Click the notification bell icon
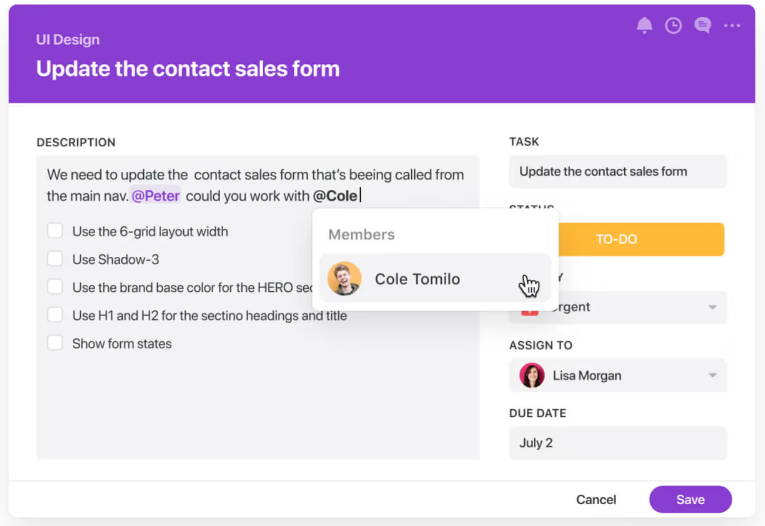 tap(644, 25)
